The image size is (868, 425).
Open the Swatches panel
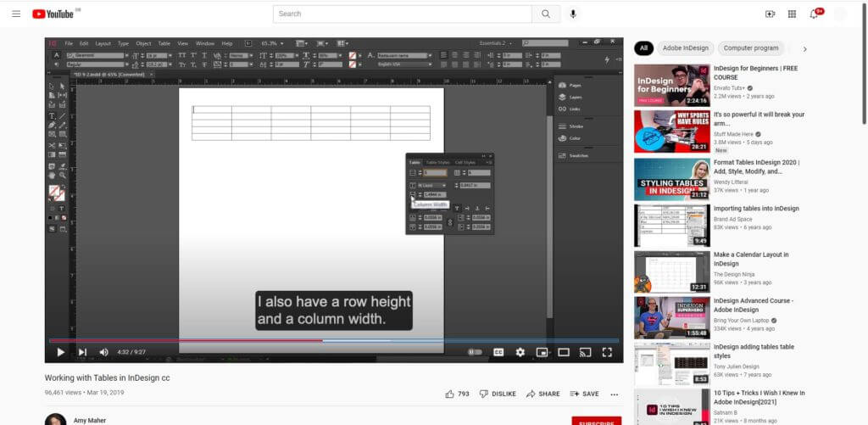click(573, 156)
